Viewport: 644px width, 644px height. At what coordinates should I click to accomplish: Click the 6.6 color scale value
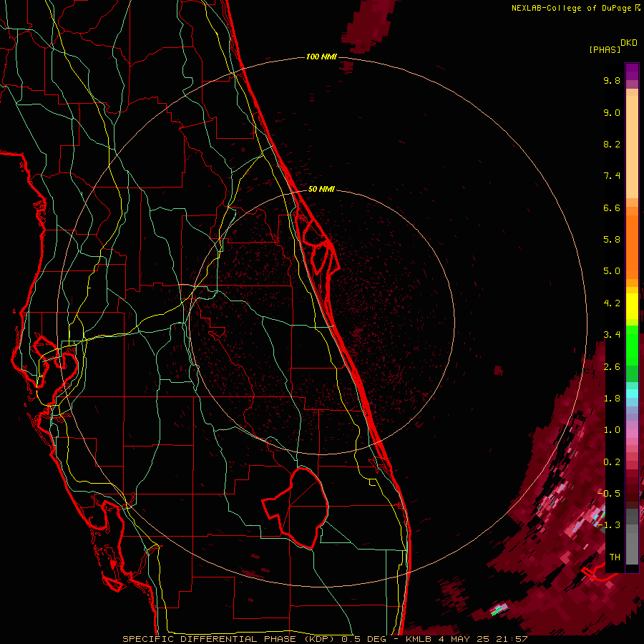[x=612, y=208]
